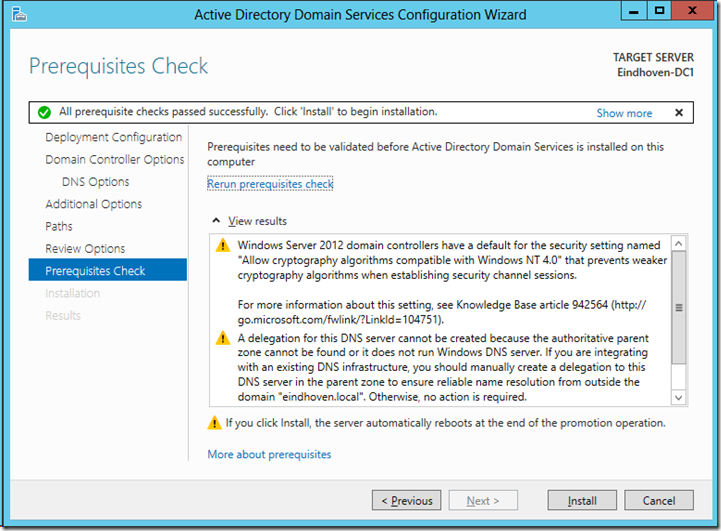
Task: Click the results list scrollbar thumb
Action: [679, 308]
